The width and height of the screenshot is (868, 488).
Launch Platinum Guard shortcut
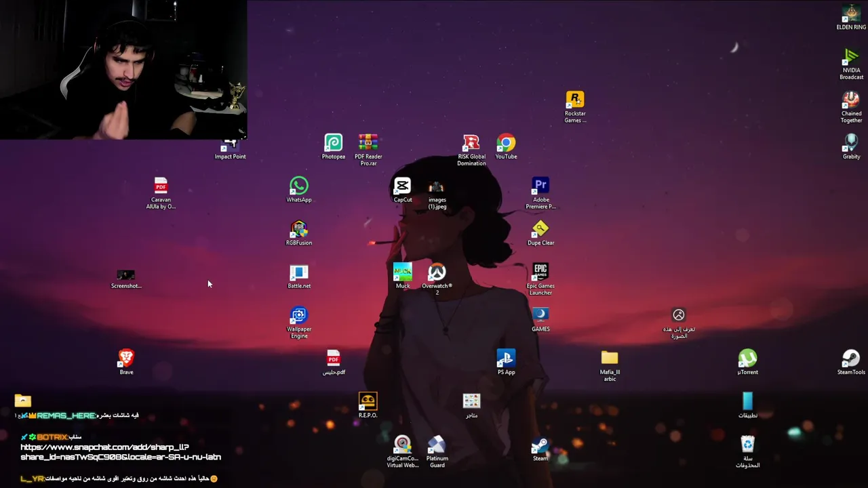pyautogui.click(x=437, y=451)
